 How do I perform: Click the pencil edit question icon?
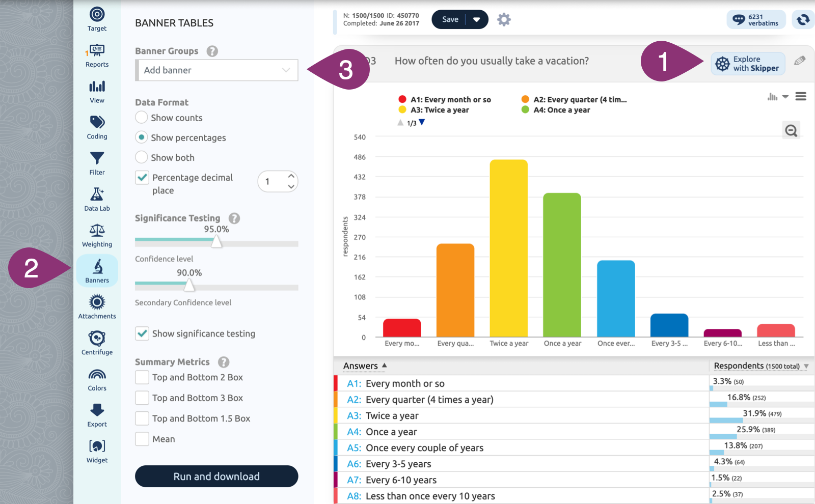800,61
